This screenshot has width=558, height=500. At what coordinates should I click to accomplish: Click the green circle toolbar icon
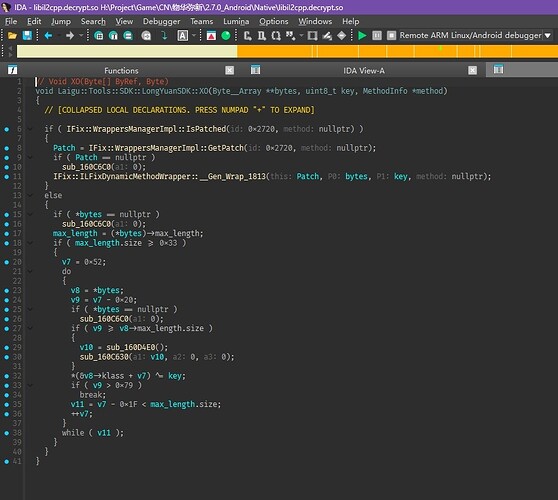click(226, 36)
